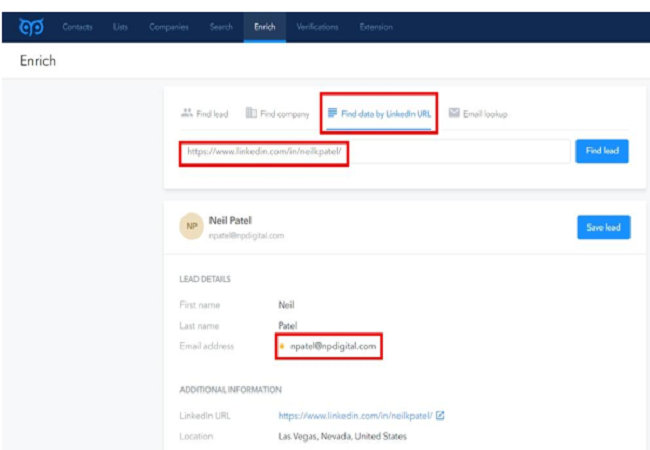The width and height of the screenshot is (650, 450).
Task: Open the Contacts menu
Action: (78, 27)
